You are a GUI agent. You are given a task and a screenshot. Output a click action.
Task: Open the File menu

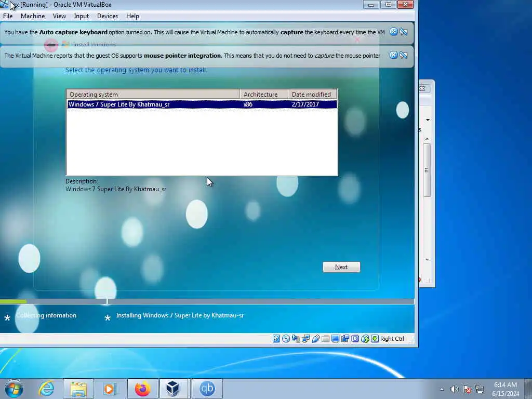(x=8, y=16)
